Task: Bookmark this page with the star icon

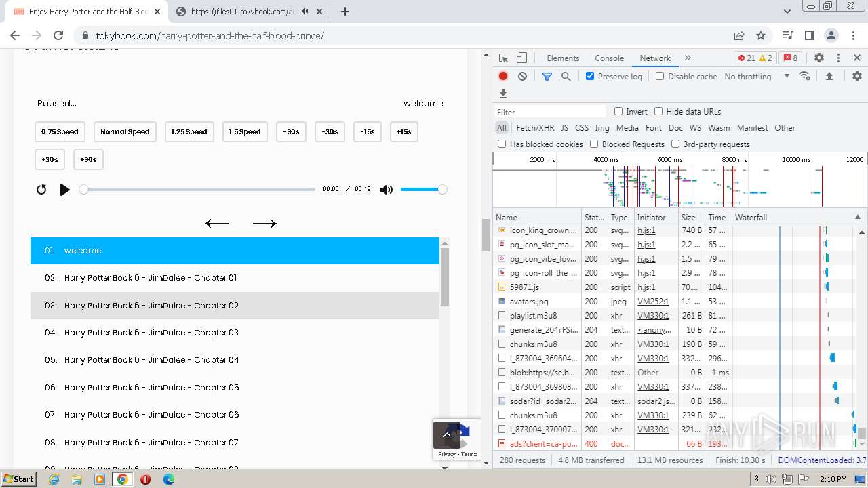Action: [x=761, y=35]
